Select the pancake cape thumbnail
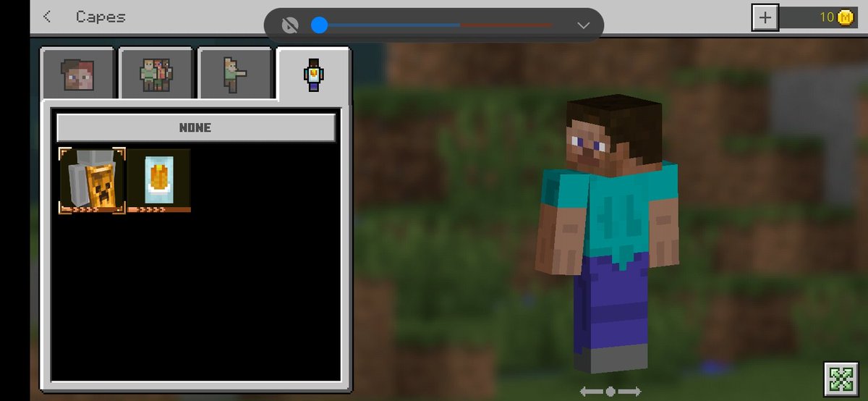 tap(159, 180)
